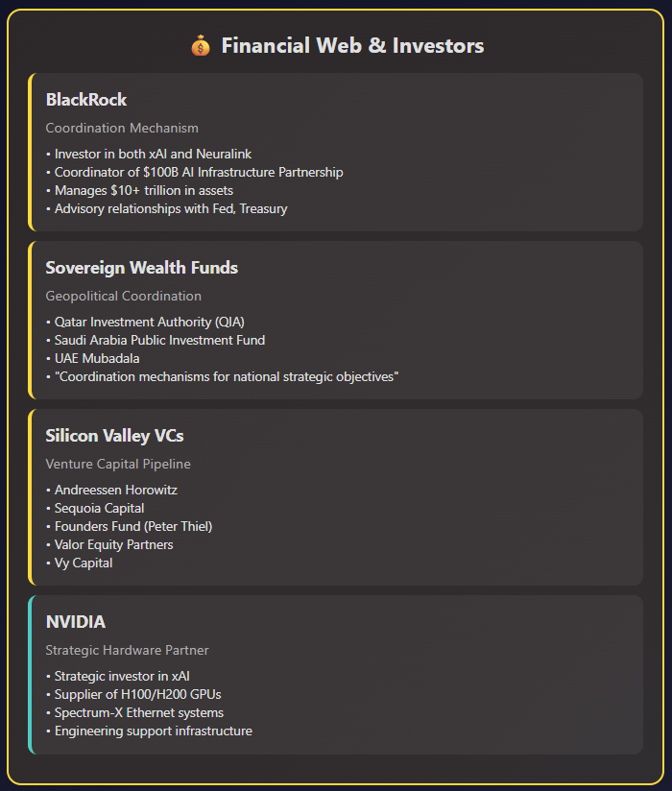Click the Andreessen Horowitz list item

pos(115,490)
